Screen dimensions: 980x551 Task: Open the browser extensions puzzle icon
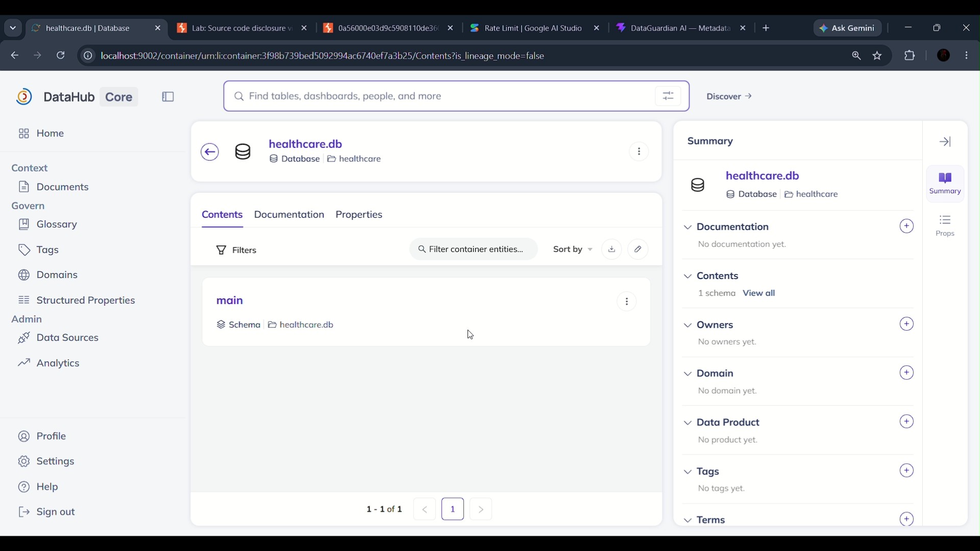[x=910, y=56]
